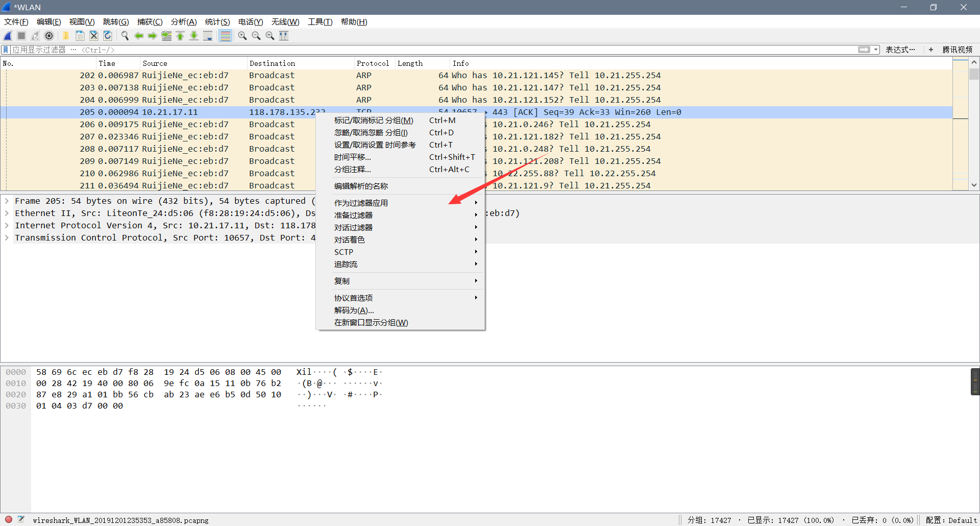This screenshot has height=526, width=980.
Task: Open the 无线(W) menu
Action: click(285, 22)
